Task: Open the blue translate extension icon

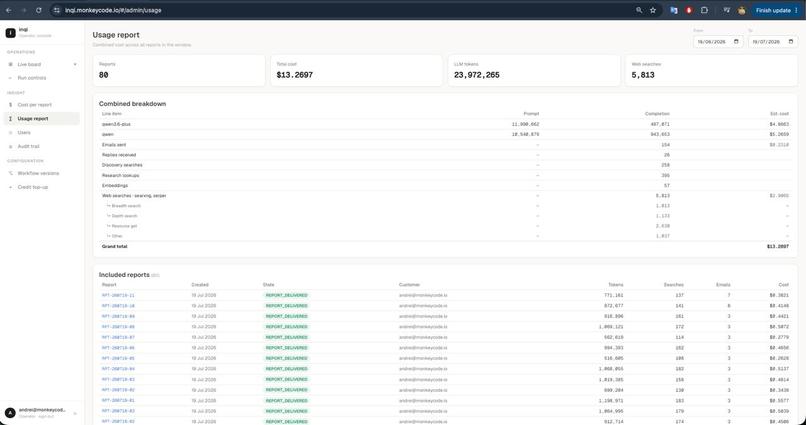Action: [x=674, y=10]
